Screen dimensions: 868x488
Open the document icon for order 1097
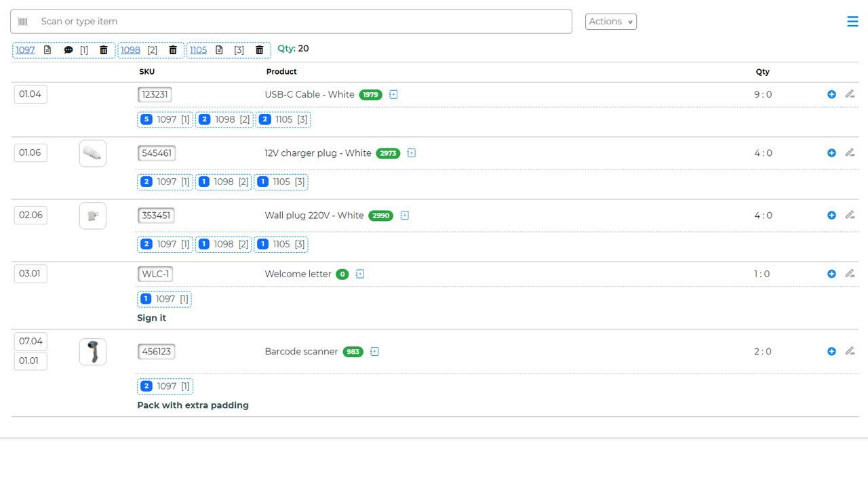click(47, 50)
